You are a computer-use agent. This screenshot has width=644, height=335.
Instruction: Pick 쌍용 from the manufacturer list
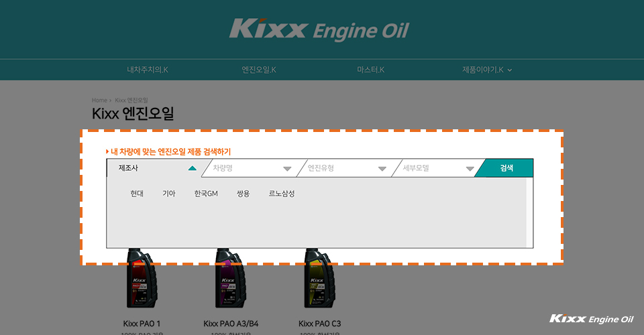click(243, 194)
